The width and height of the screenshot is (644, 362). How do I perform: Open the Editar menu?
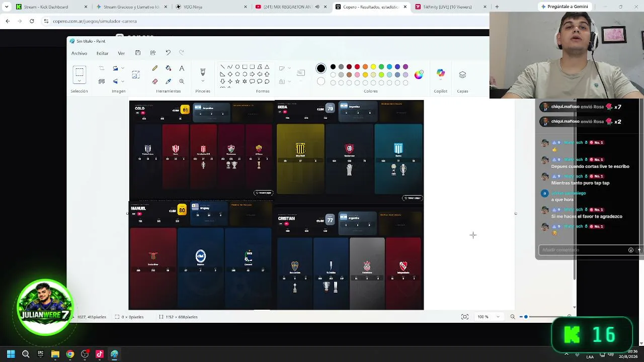point(103,53)
